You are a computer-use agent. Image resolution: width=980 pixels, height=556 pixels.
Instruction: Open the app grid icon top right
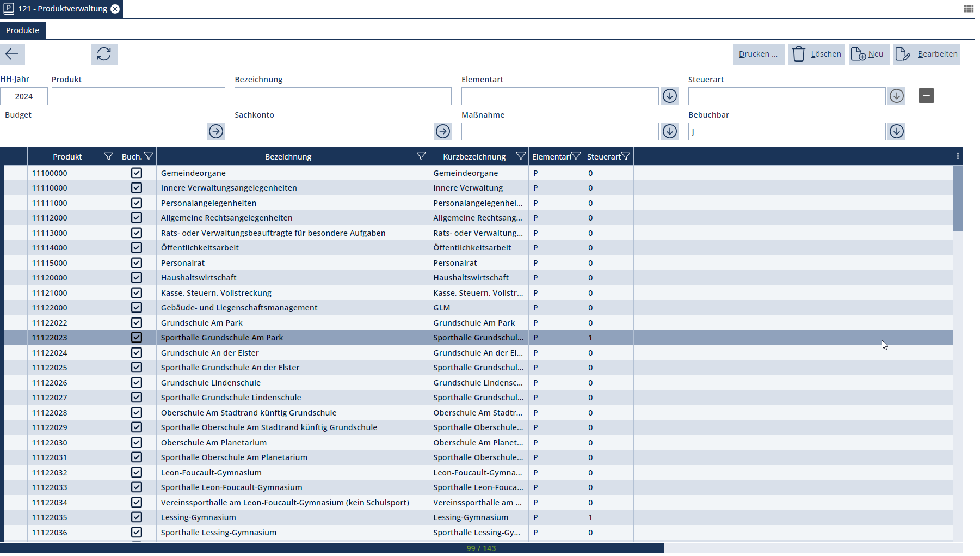pos(969,9)
